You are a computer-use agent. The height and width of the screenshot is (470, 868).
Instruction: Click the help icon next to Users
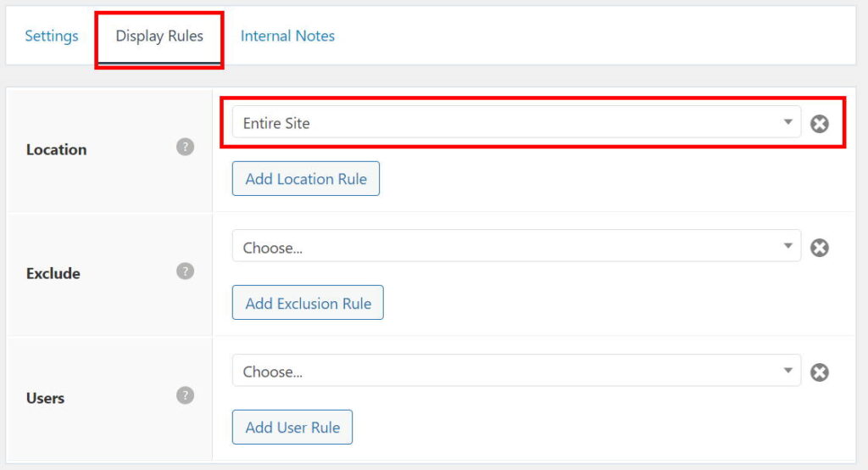185,395
